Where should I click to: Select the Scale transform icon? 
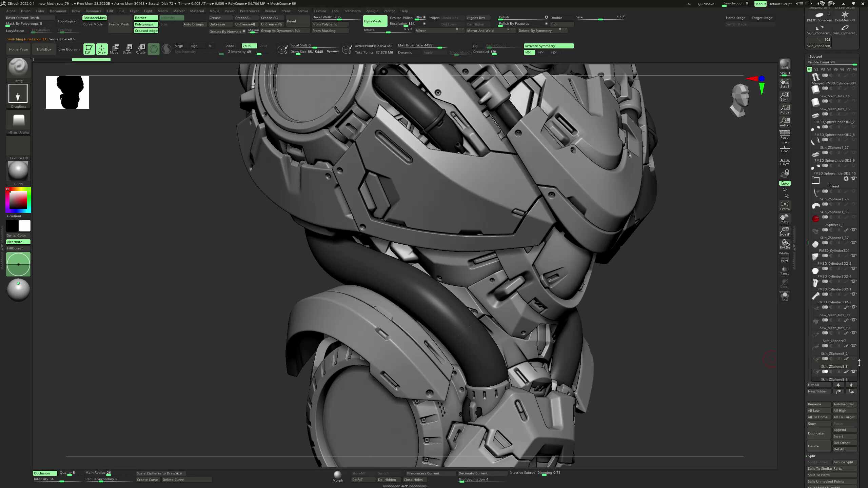(127, 49)
